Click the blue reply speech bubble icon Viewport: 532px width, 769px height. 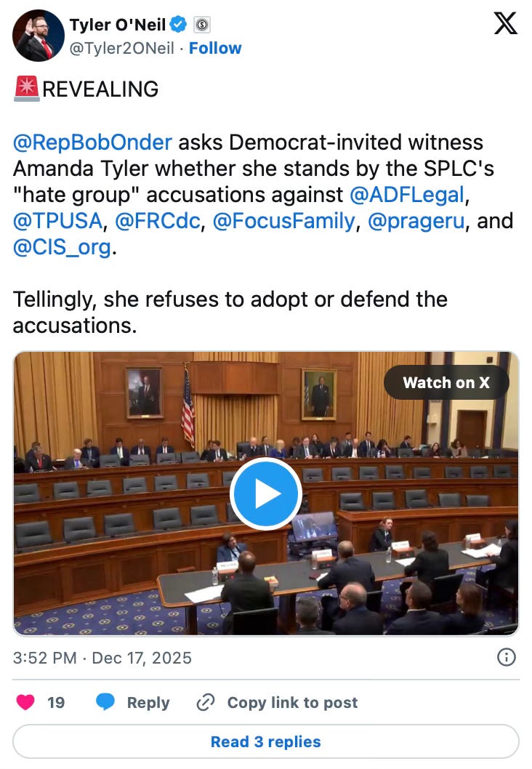(105, 702)
